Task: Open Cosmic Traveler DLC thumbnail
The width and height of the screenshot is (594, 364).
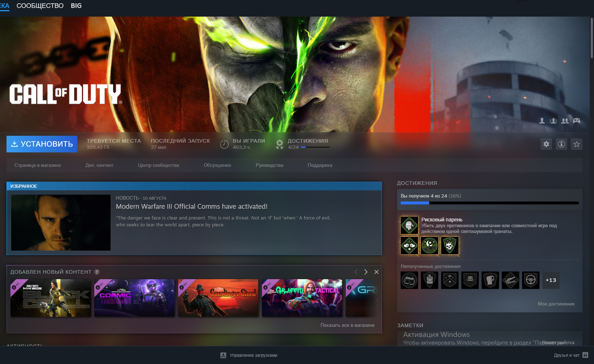Action: point(134,298)
